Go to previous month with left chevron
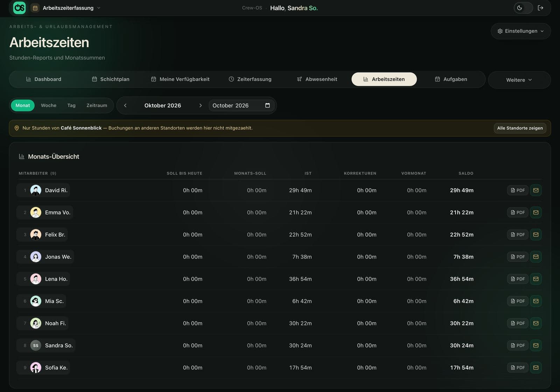 pyautogui.click(x=125, y=105)
